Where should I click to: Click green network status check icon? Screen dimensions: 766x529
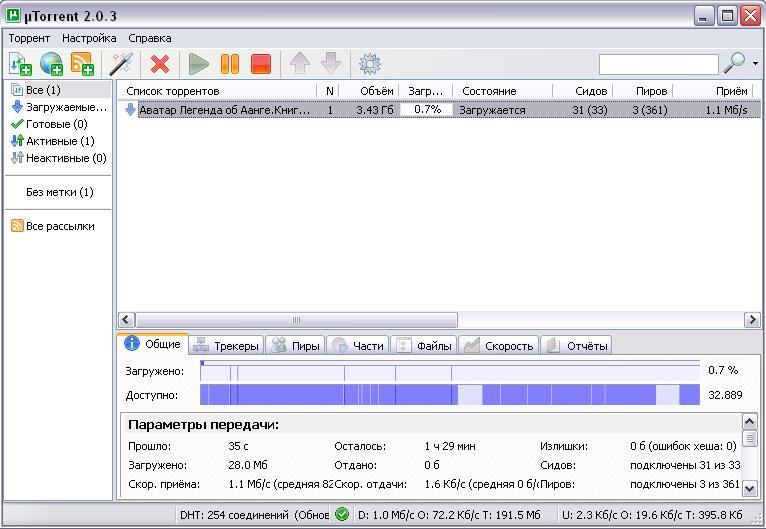click(342, 514)
